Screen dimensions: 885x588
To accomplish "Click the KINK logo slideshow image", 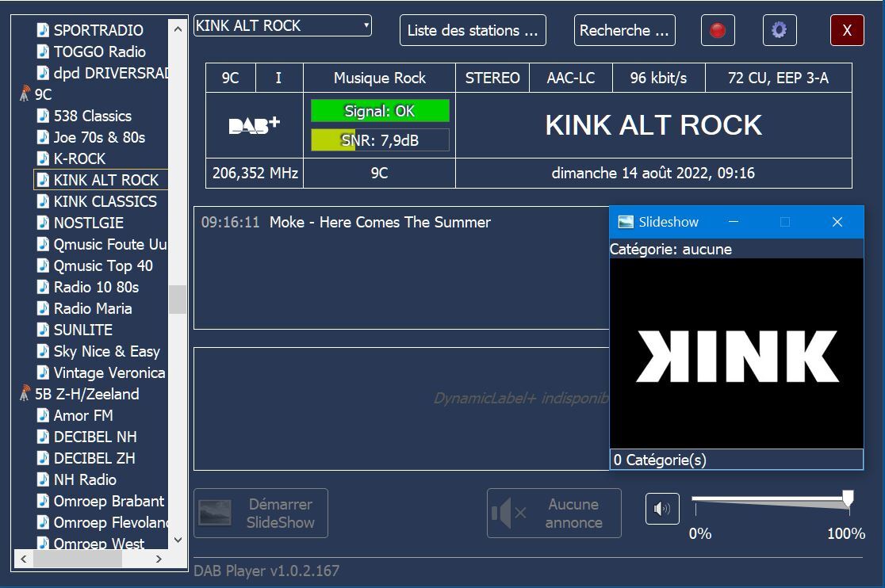I will (737, 353).
